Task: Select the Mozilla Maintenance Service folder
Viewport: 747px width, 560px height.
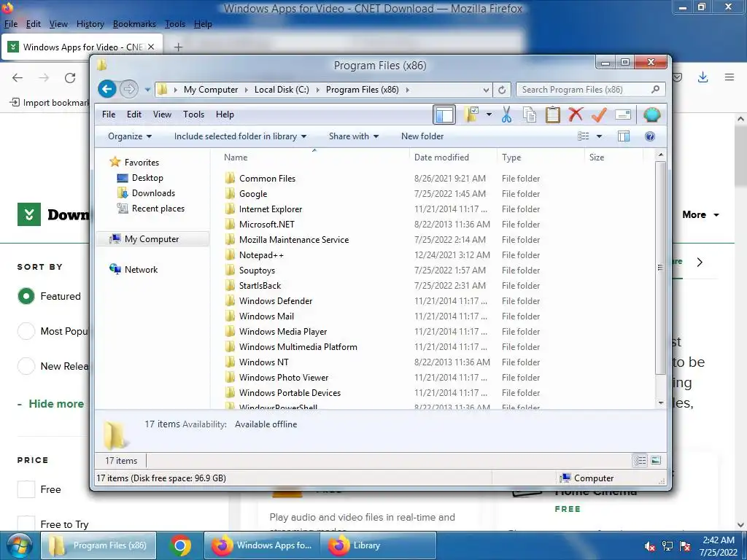Action: (x=294, y=239)
